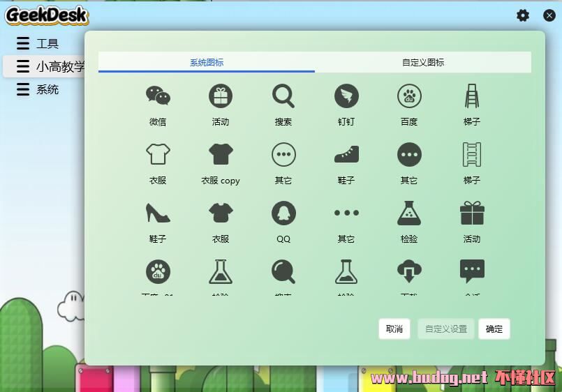Switch to the 系统图标 tab
Screen dimensions: 562x392
[x=207, y=62]
